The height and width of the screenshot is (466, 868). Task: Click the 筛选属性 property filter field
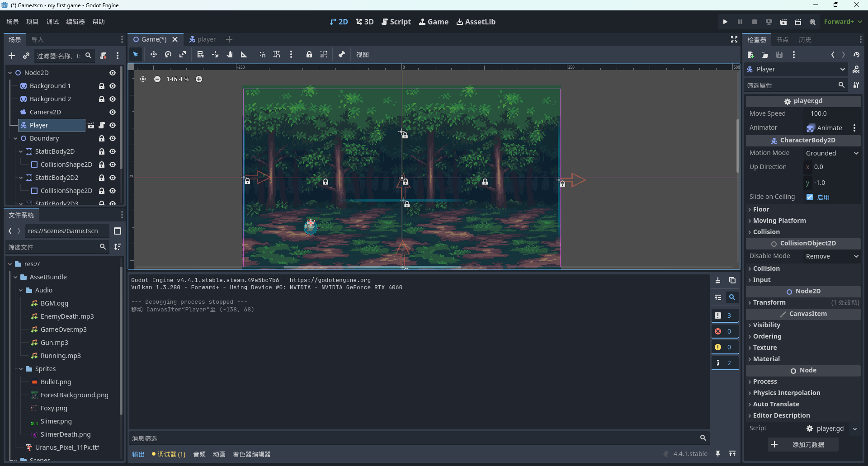coord(791,85)
